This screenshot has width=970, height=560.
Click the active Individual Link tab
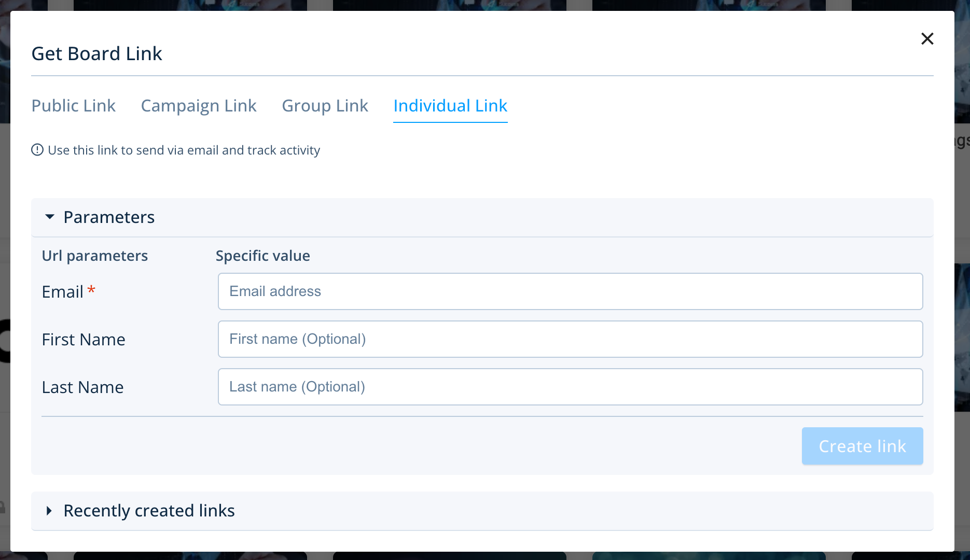(450, 106)
